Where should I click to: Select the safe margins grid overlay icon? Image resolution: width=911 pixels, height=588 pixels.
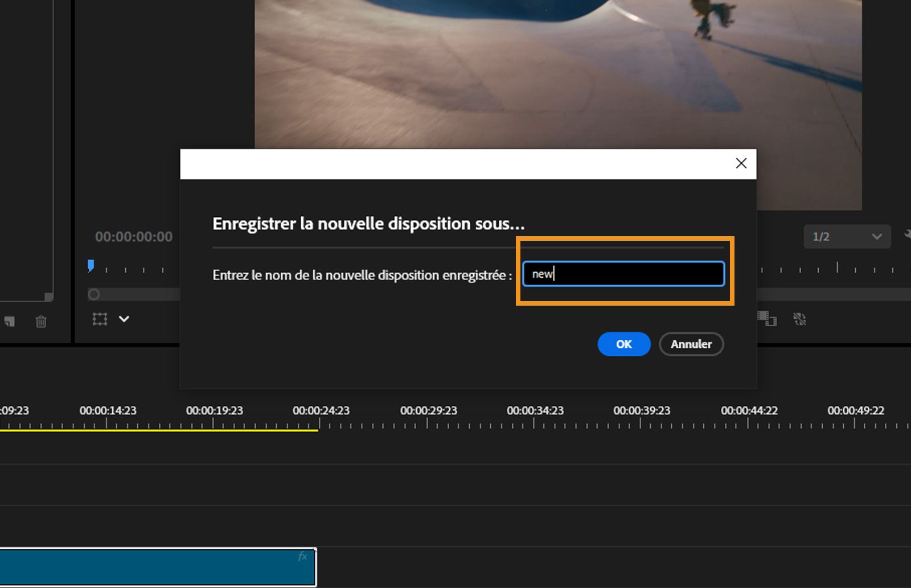[99, 319]
